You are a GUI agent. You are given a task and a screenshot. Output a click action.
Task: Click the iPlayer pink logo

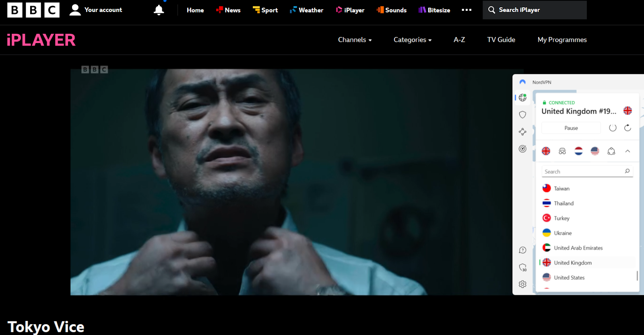(41, 40)
